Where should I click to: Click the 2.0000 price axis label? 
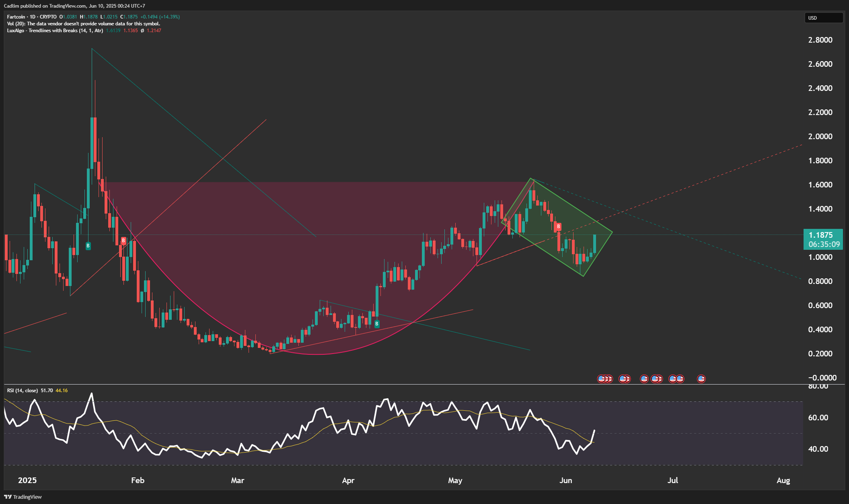pyautogui.click(x=820, y=136)
